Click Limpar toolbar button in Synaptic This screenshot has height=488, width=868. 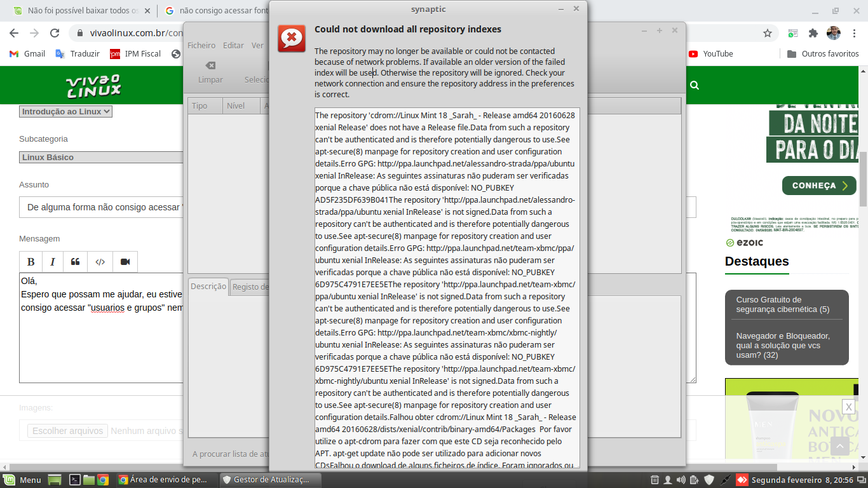[x=210, y=72]
